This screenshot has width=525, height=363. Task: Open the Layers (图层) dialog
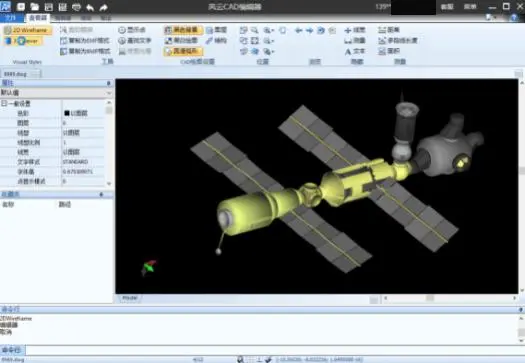pos(217,30)
